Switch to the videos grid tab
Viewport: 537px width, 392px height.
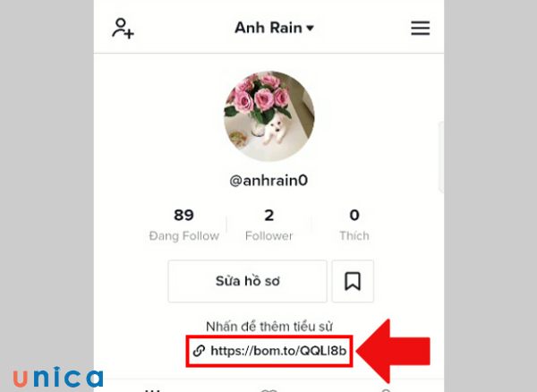pos(152,390)
